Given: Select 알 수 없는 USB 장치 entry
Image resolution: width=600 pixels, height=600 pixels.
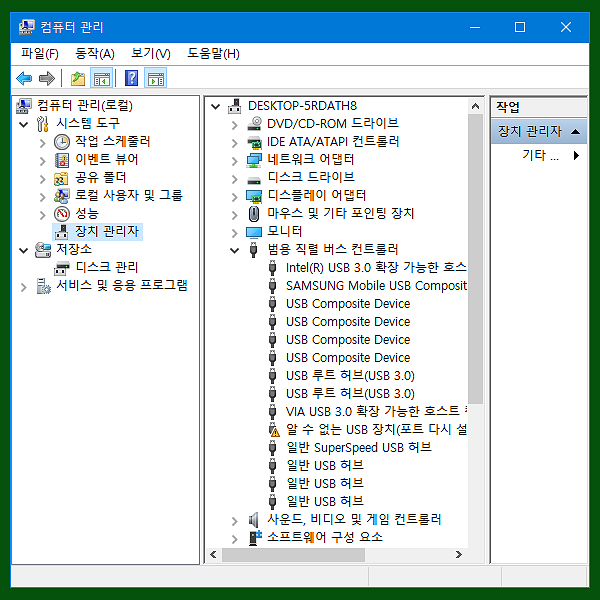Looking at the screenshot, I should pos(376,429).
